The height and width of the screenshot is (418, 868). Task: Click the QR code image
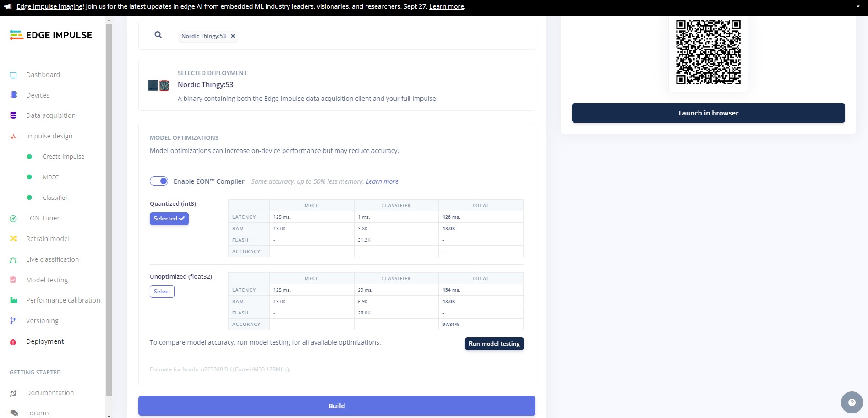point(708,52)
